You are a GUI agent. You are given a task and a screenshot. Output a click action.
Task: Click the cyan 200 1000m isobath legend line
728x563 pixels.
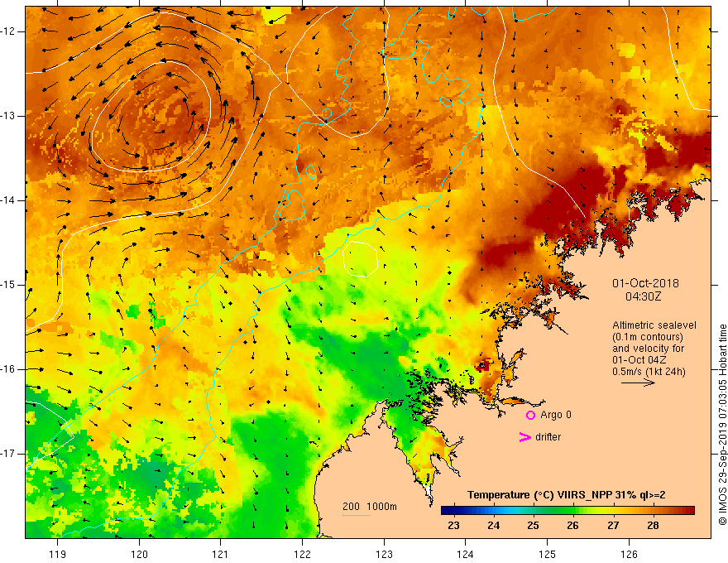coord(356,515)
